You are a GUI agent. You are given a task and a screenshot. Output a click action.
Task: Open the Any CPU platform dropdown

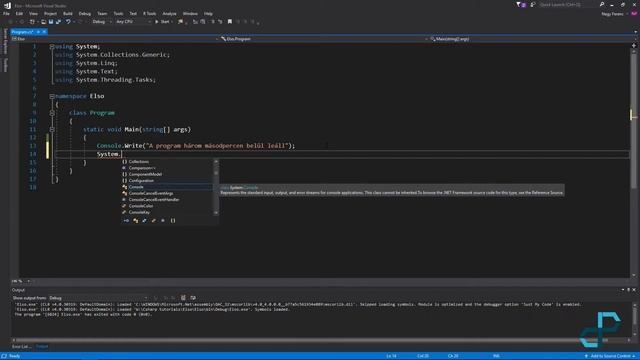pos(133,22)
